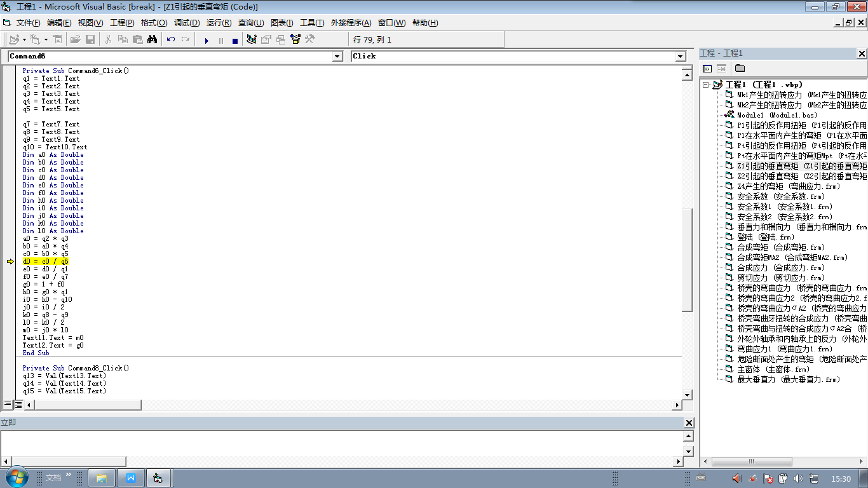
Task: Click the Redo arrow icon
Action: pyautogui.click(x=186, y=39)
